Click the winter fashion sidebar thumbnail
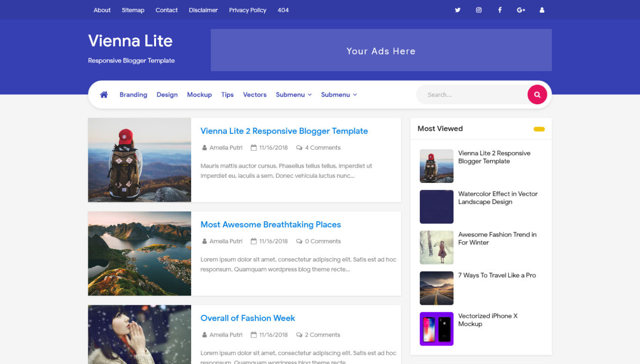This screenshot has width=640, height=364. click(x=436, y=247)
